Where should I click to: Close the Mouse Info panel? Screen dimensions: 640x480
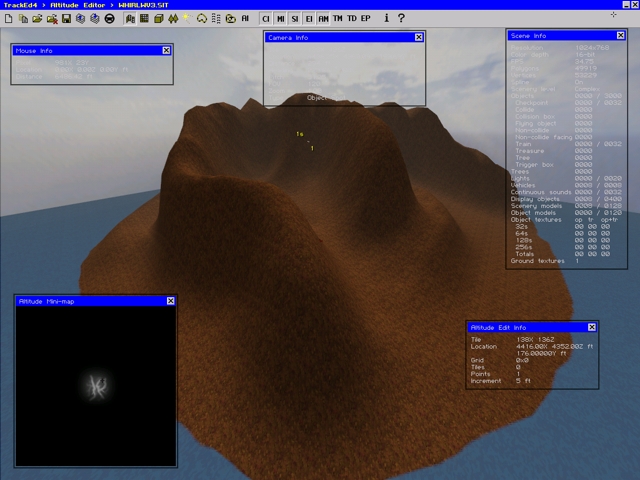[166, 50]
